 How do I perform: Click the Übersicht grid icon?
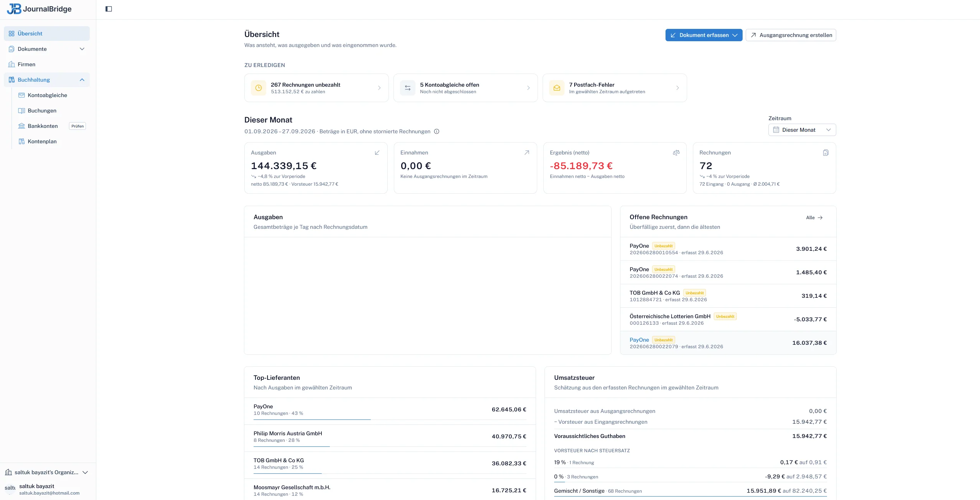coord(12,34)
